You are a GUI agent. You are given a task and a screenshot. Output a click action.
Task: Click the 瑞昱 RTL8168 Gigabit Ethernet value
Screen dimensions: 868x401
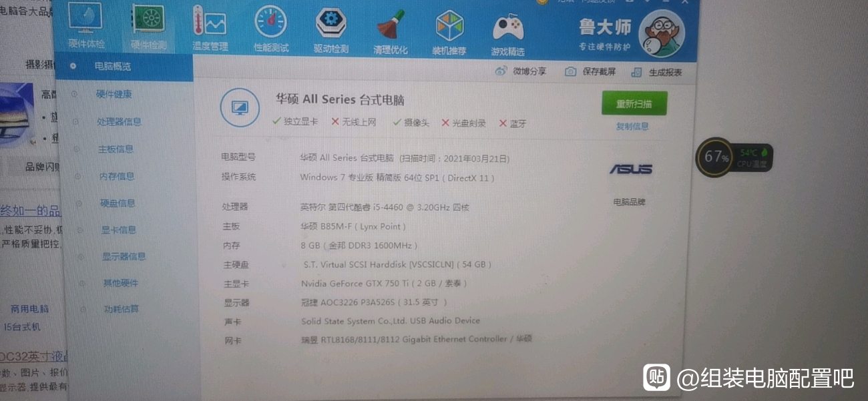tap(417, 339)
